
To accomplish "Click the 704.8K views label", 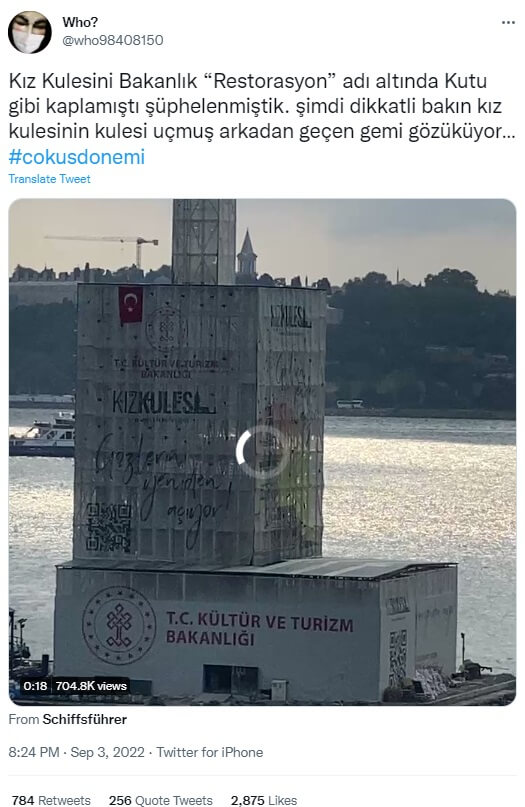I will tap(91, 686).
